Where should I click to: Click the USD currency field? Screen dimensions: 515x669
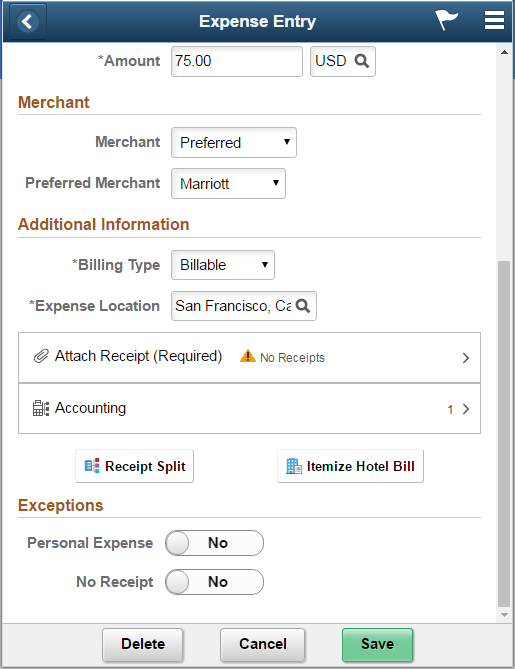[x=343, y=61]
